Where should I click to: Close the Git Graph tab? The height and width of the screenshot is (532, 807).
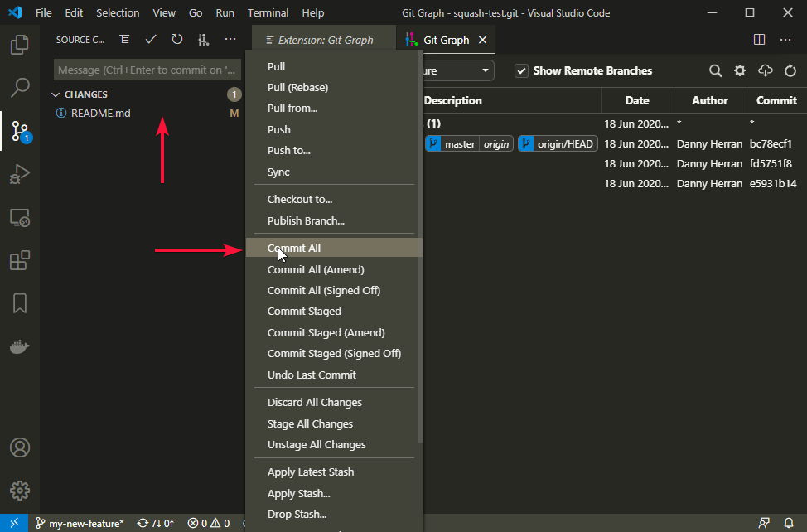point(483,40)
